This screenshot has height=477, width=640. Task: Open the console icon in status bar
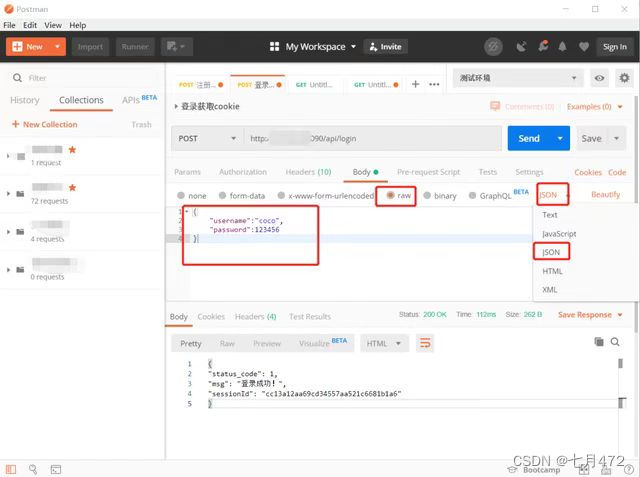click(x=56, y=469)
